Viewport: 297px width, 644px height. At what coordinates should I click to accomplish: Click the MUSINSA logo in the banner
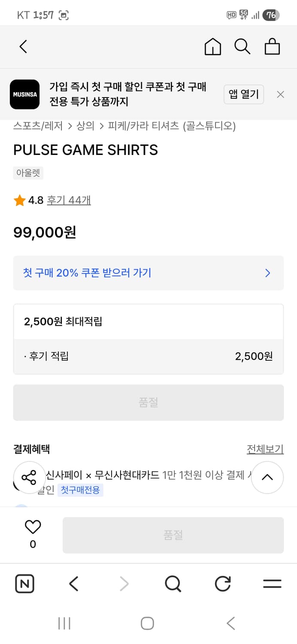pyautogui.click(x=24, y=94)
